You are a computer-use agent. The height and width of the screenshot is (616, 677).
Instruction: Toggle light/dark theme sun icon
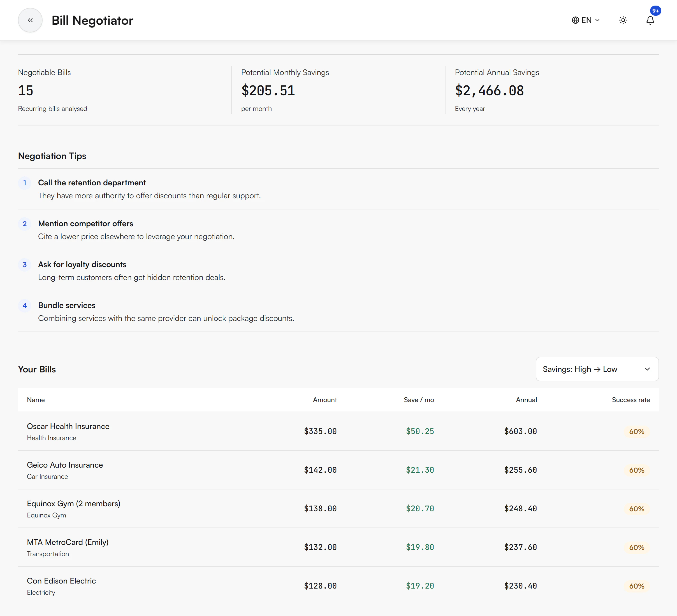(623, 20)
